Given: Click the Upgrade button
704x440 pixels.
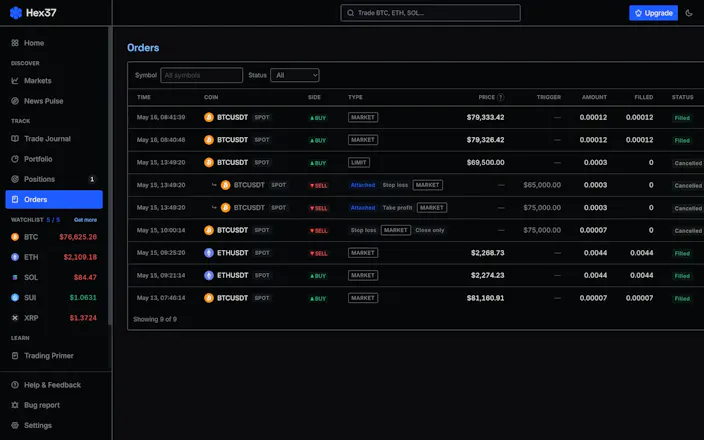Looking at the screenshot, I should point(653,13).
